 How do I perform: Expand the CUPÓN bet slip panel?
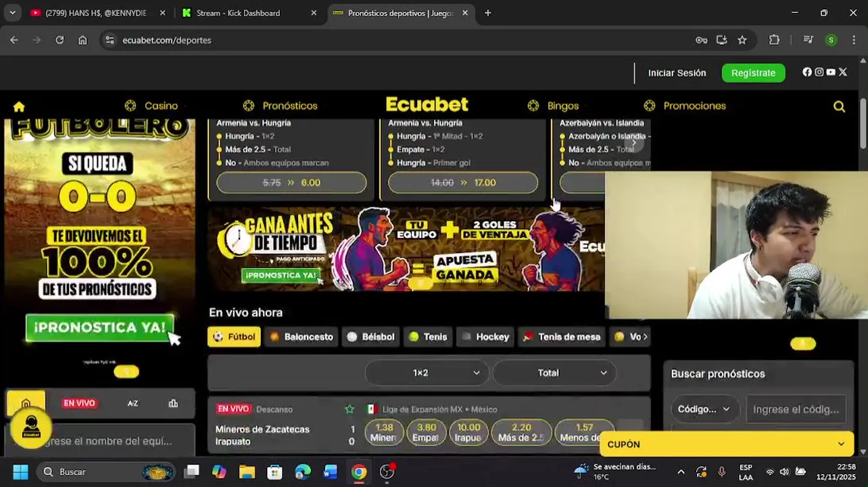point(726,444)
